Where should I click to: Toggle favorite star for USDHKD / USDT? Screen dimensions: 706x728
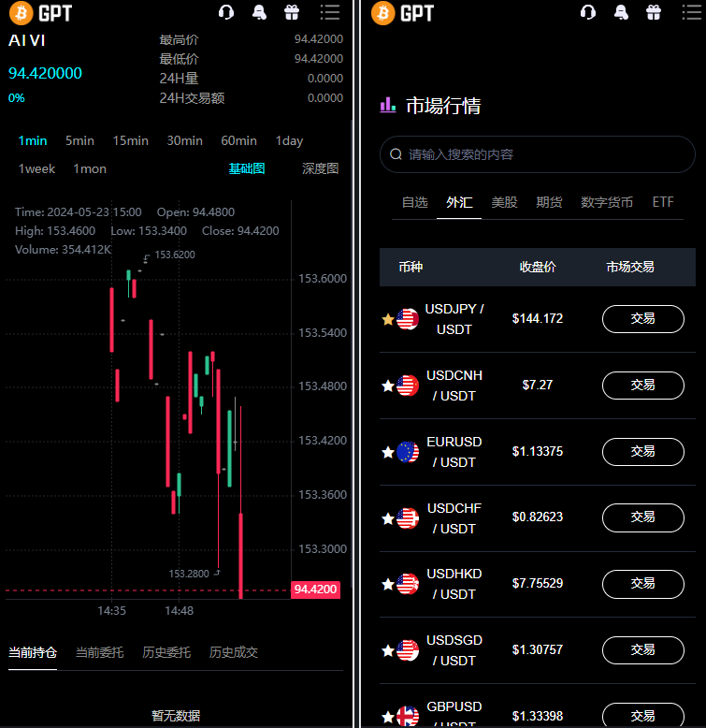coord(388,585)
